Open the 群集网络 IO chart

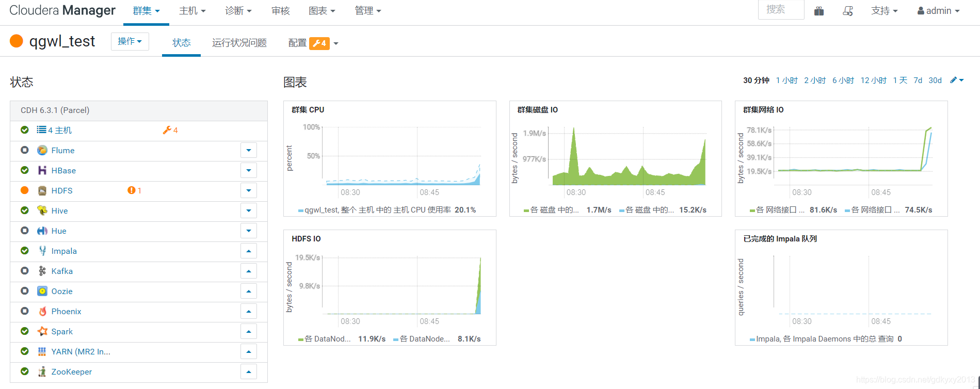tap(841, 158)
